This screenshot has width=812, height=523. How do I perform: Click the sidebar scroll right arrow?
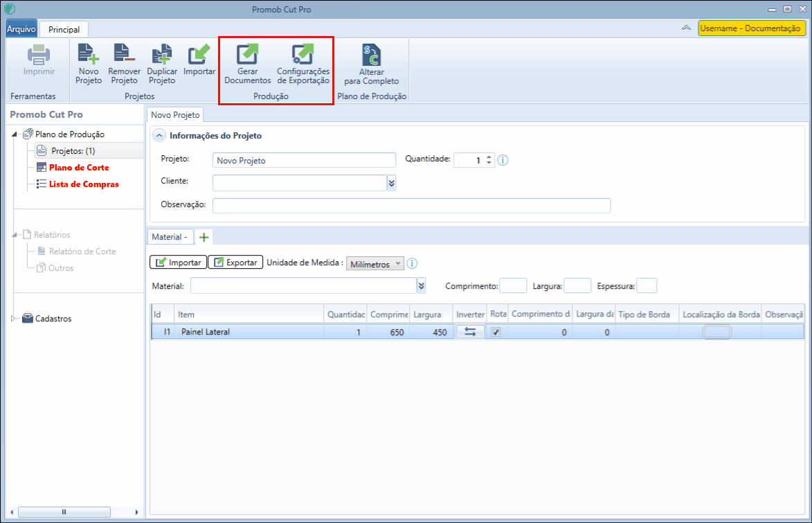click(136, 512)
